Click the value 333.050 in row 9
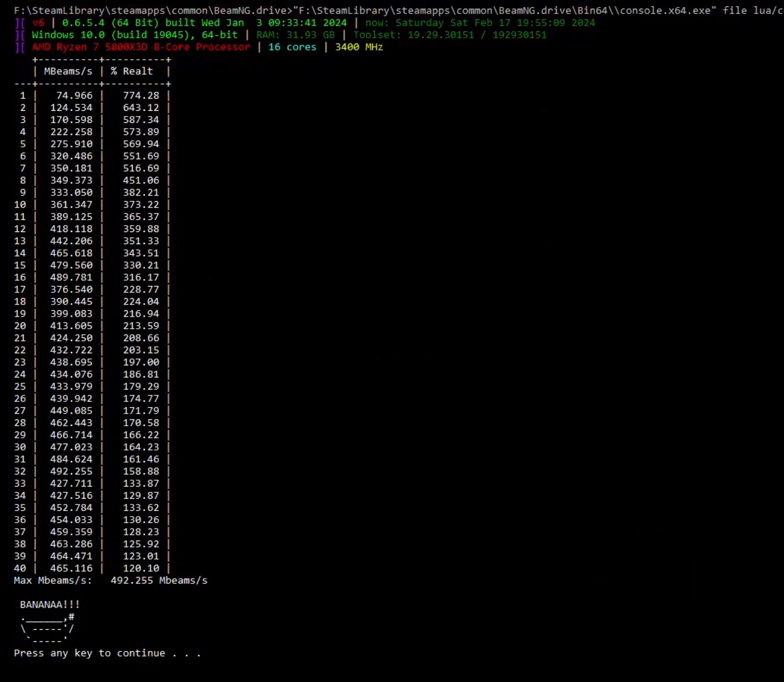Screen dimensions: 784x682 [x=71, y=193]
